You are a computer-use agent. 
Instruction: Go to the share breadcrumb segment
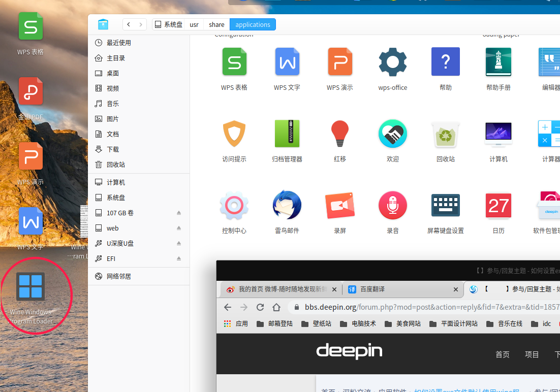coord(216,25)
